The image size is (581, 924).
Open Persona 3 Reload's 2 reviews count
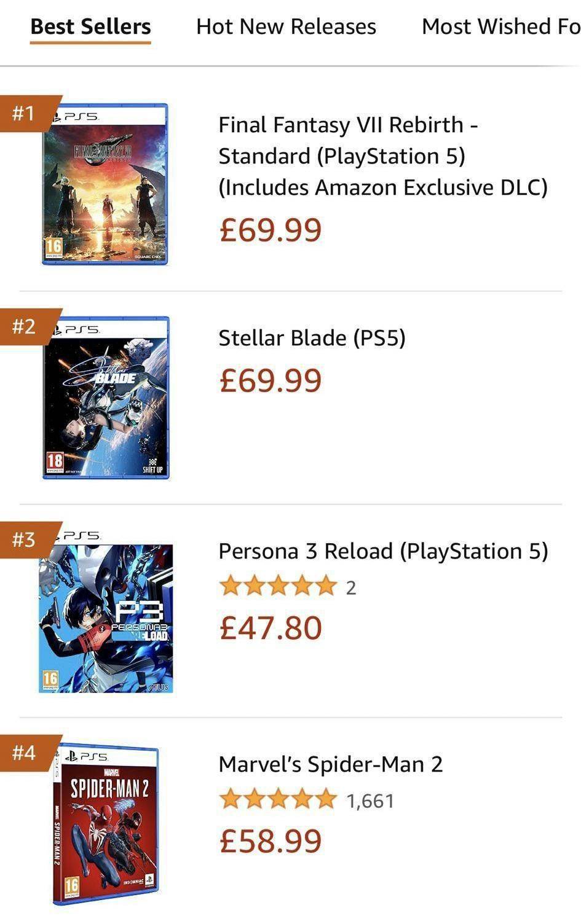[x=351, y=588]
